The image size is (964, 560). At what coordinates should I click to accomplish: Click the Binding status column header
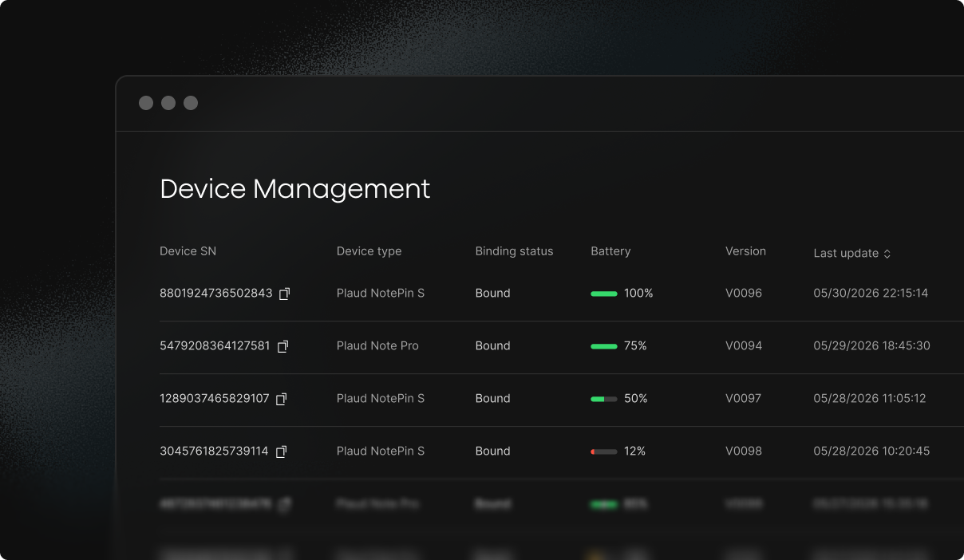[514, 251]
